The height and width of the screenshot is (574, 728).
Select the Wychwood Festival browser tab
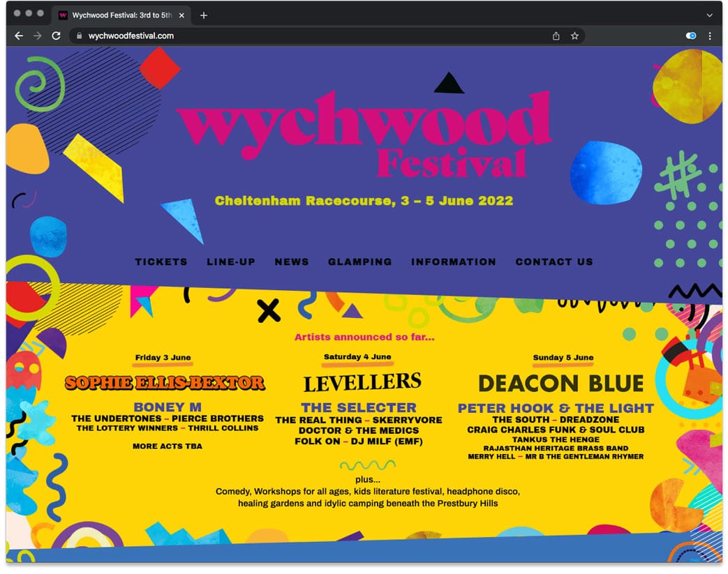(x=122, y=15)
